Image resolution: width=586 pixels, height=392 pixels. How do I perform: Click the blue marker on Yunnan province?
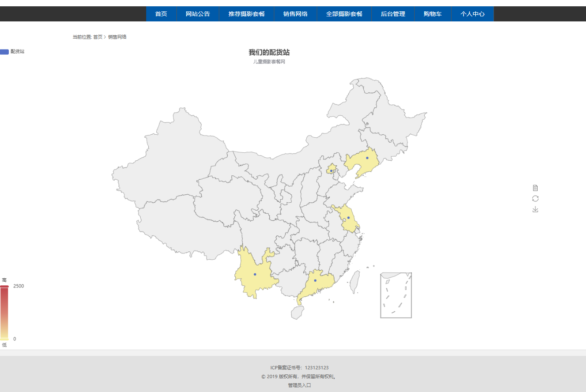254,273
